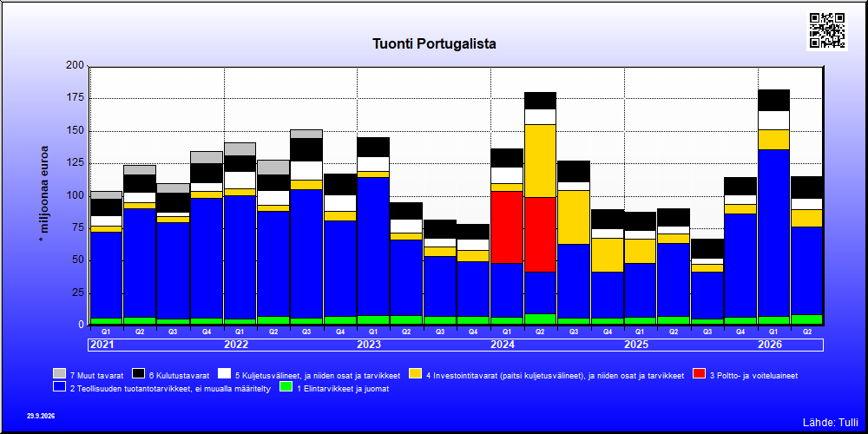Click the year label 2021
Viewport: 868px width, 434px height.
coord(102,345)
